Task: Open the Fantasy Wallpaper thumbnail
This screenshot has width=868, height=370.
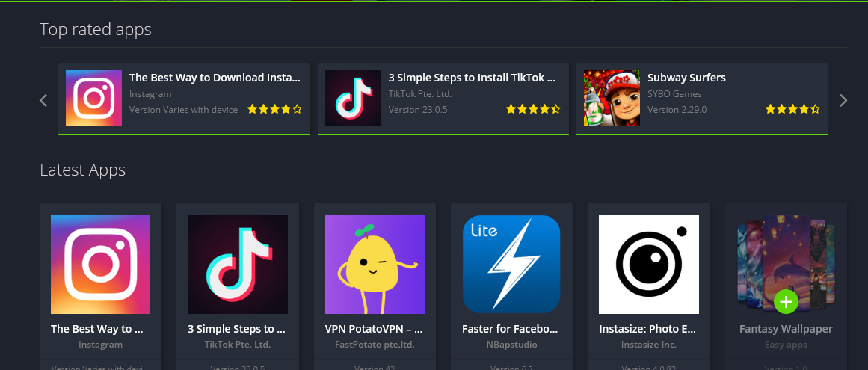Action: click(786, 265)
